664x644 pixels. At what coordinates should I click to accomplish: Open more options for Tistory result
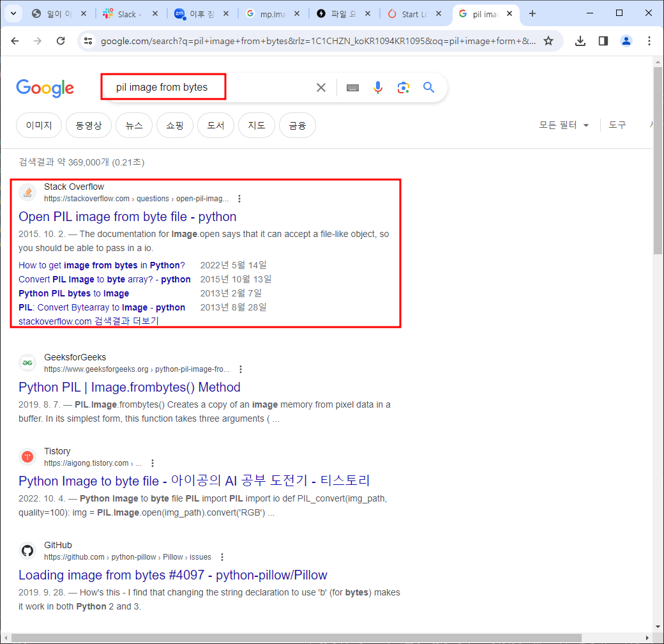[x=153, y=463]
